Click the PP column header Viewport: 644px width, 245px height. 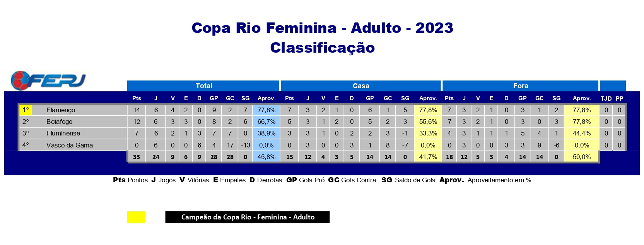[x=619, y=98]
